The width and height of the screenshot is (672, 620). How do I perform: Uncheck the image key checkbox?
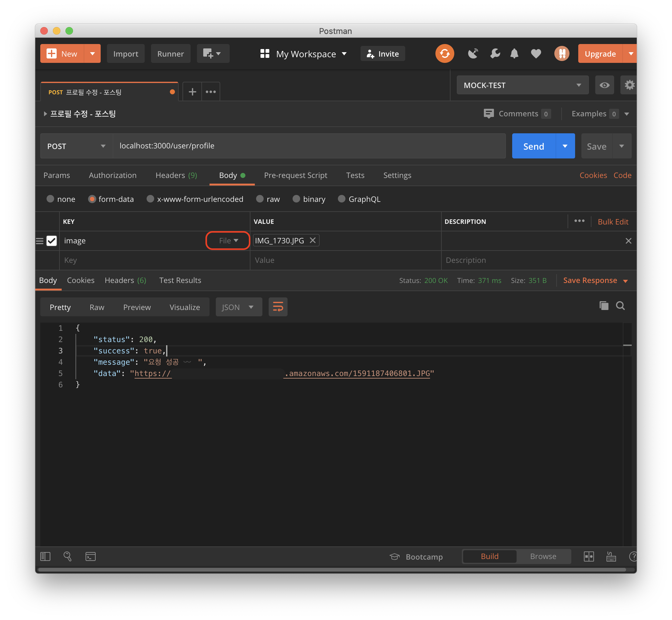pos(52,241)
